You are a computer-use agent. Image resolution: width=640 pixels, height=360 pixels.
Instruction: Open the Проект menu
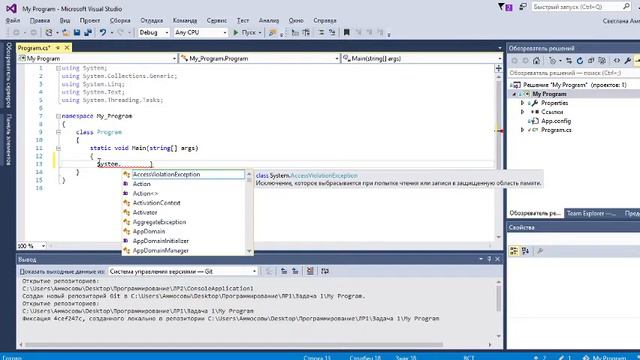pos(89,20)
